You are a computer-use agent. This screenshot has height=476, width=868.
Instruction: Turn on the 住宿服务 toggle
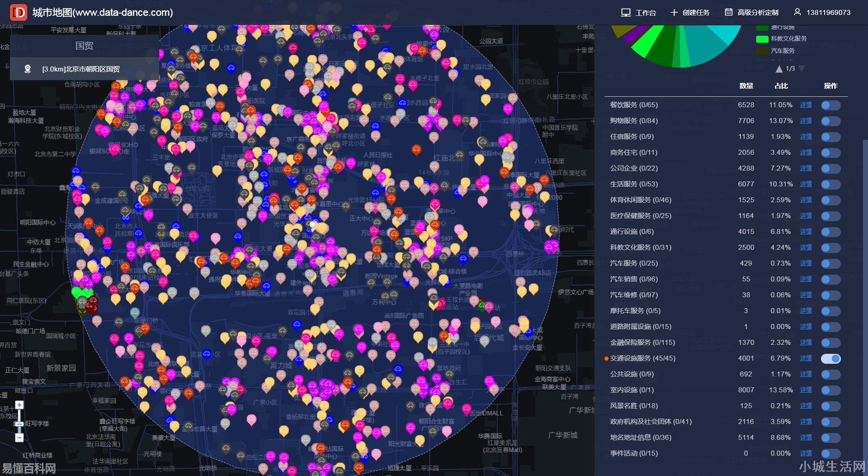(831, 137)
